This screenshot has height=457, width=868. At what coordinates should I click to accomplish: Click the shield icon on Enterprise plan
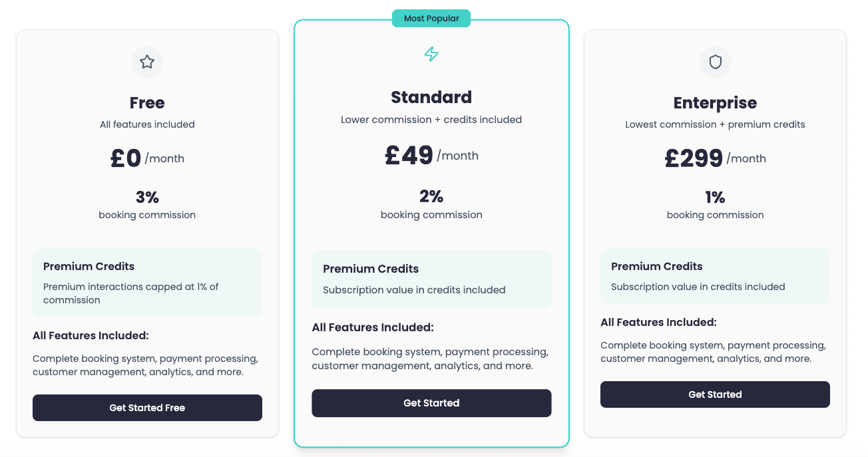(x=716, y=62)
